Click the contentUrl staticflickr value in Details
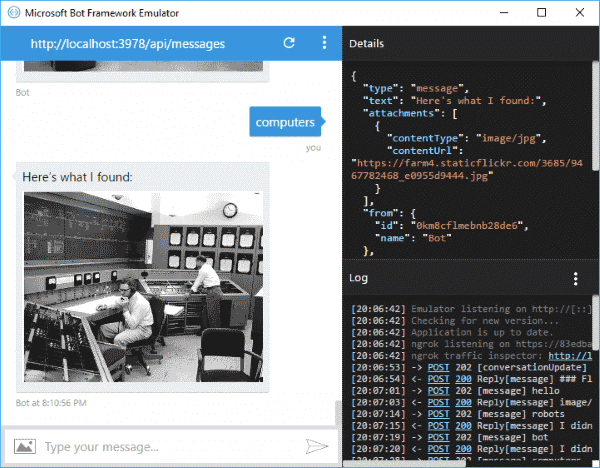This screenshot has width=600, height=468. [467, 170]
